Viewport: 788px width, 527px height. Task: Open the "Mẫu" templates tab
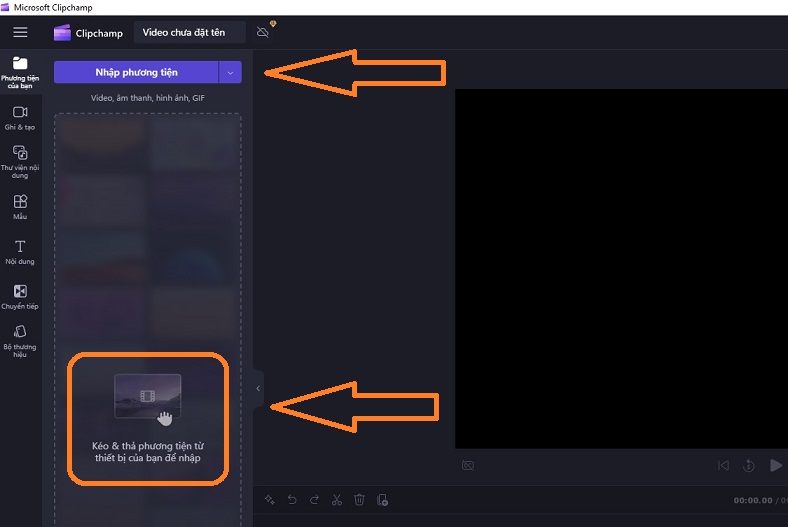click(x=20, y=207)
